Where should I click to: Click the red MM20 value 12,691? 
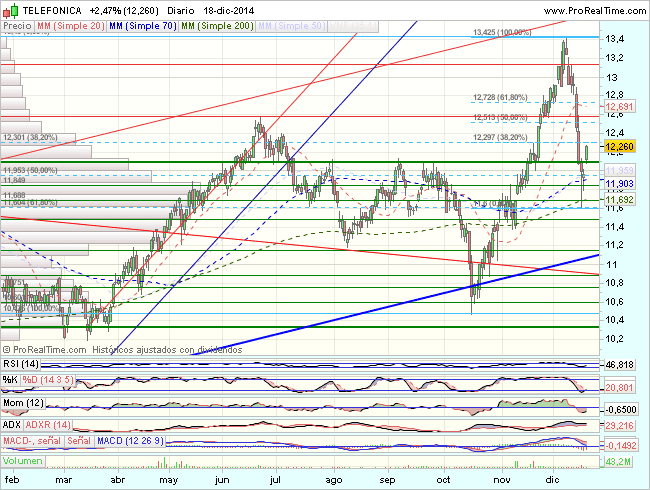pos(619,107)
